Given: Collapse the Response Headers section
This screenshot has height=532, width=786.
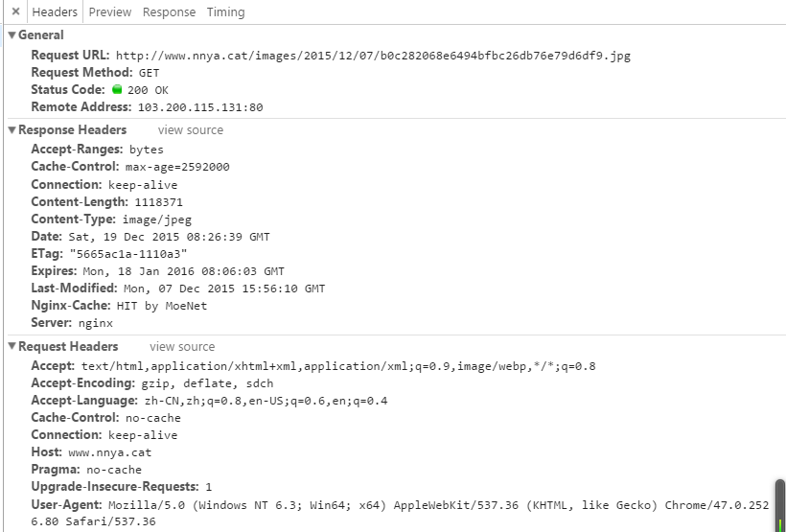Looking at the screenshot, I should 12,130.
